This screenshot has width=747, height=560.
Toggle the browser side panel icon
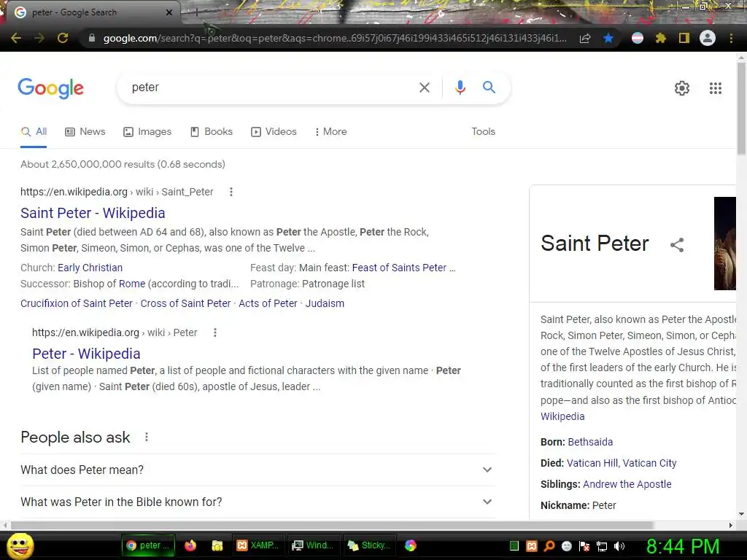coord(684,38)
